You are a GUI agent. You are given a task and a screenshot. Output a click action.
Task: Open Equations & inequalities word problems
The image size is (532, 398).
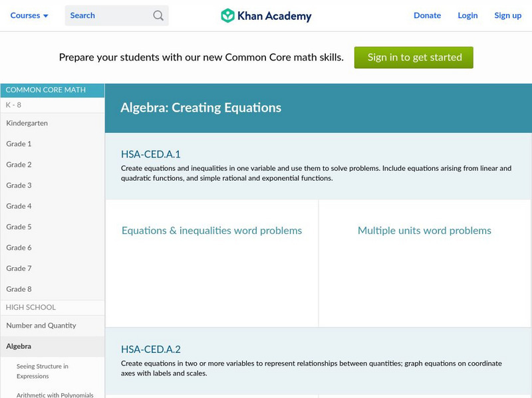click(x=211, y=231)
